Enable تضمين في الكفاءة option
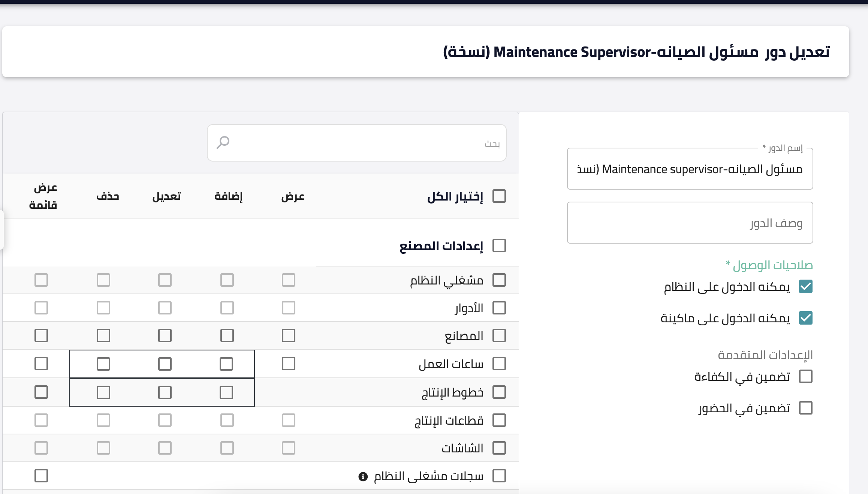This screenshot has width=868, height=494. click(805, 376)
